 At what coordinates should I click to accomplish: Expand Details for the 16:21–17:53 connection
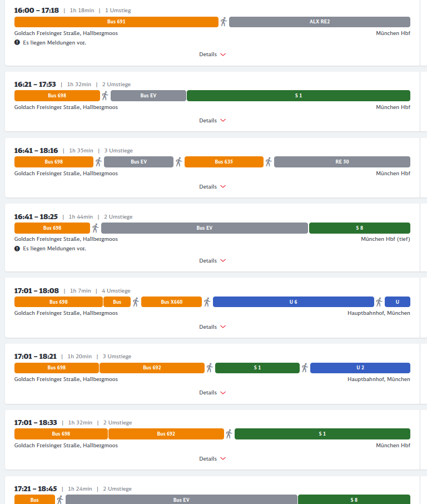212,120
